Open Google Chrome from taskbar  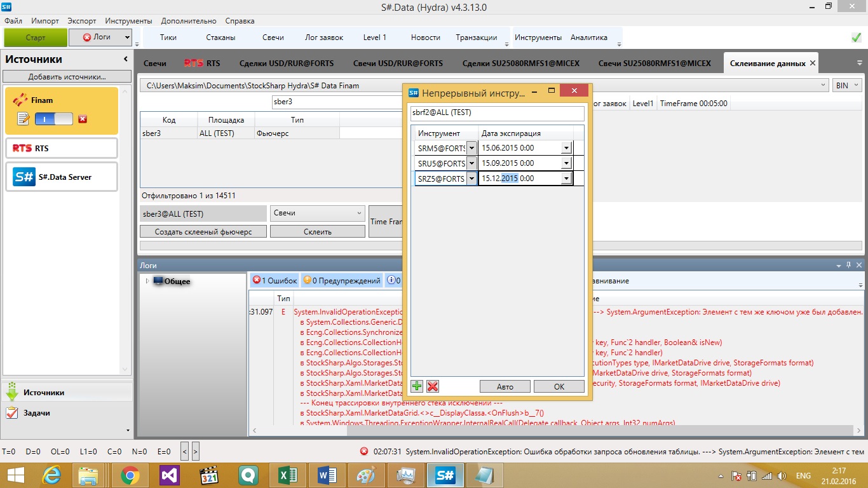130,475
